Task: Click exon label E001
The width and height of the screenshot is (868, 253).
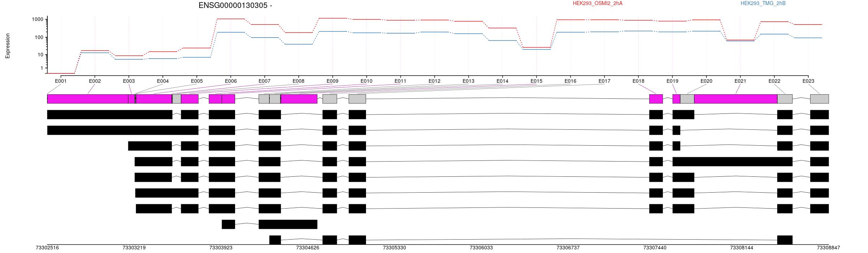Action: (x=61, y=81)
